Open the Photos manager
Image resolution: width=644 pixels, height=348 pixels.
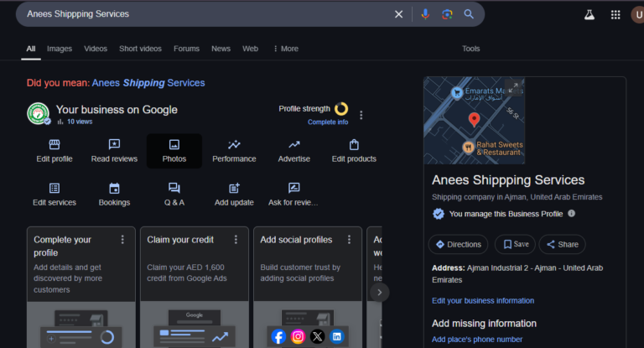(174, 151)
